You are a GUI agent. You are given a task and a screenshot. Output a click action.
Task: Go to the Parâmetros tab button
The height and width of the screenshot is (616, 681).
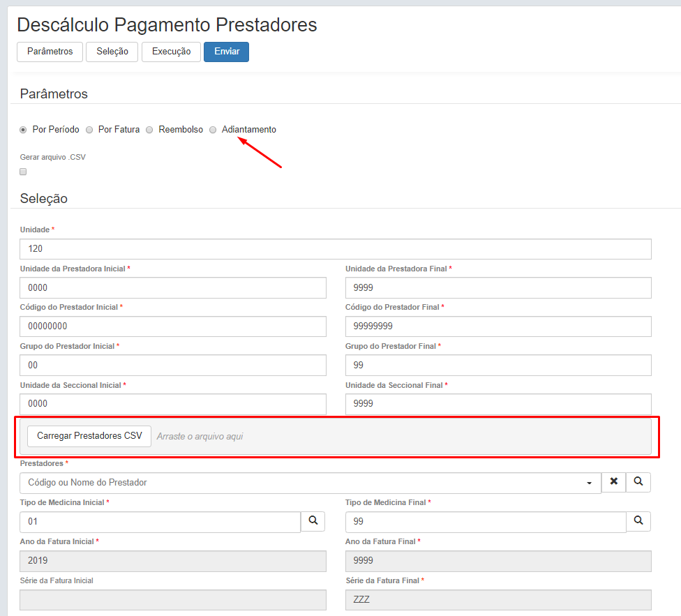point(50,52)
